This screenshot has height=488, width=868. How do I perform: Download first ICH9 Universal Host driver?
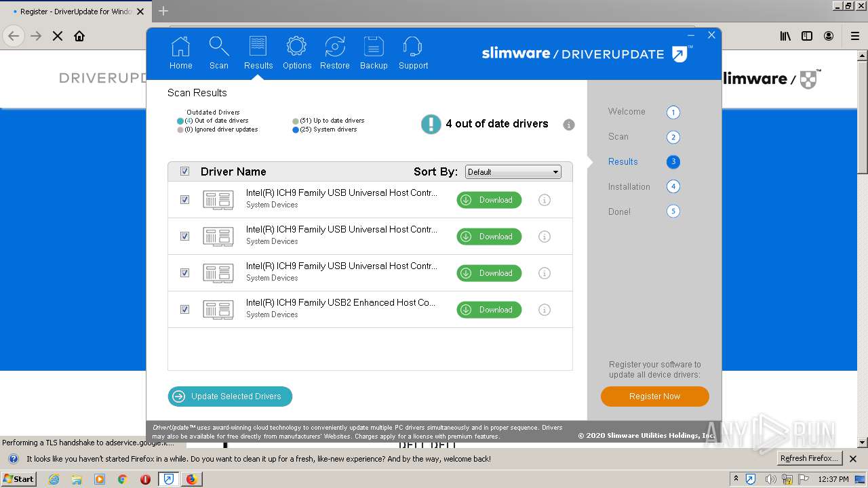click(x=489, y=200)
